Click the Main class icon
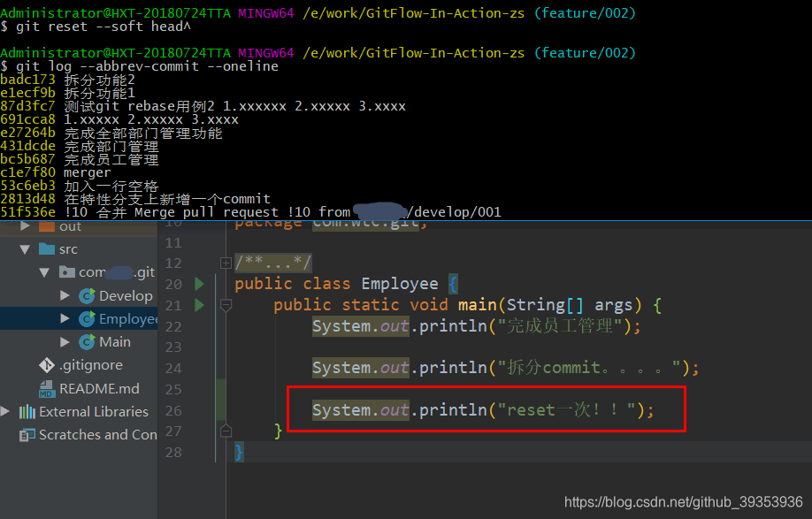The height and width of the screenshot is (519, 812). (x=87, y=341)
